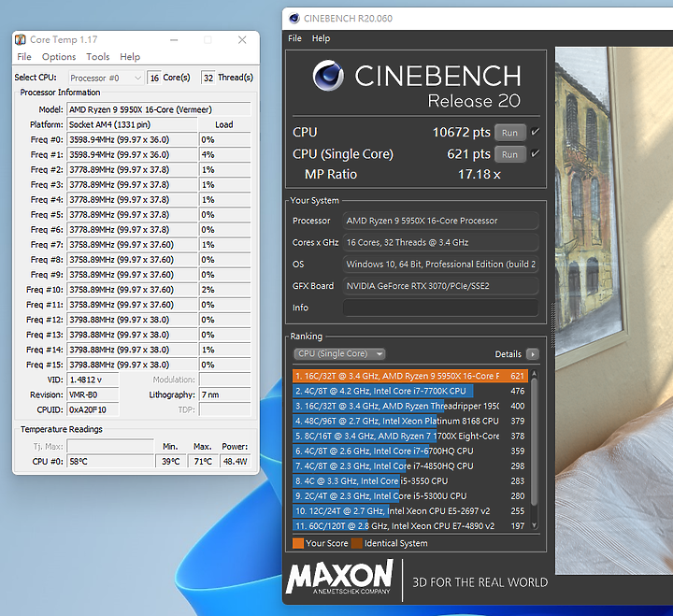This screenshot has height=616, width=673.
Task: Click the Max temperature 71°C value
Action: point(203,462)
